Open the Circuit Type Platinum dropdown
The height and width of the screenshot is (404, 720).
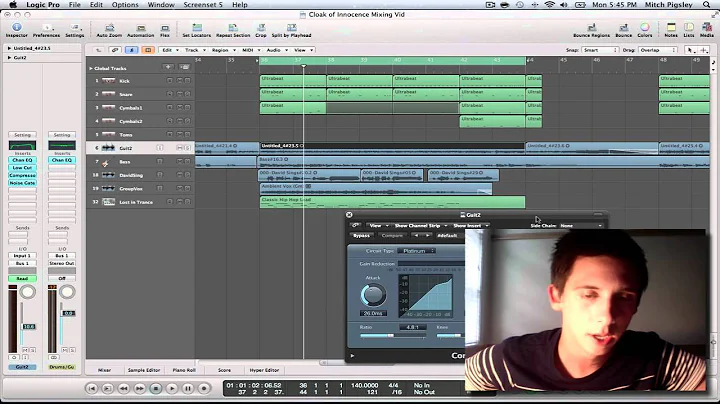[x=417, y=251]
